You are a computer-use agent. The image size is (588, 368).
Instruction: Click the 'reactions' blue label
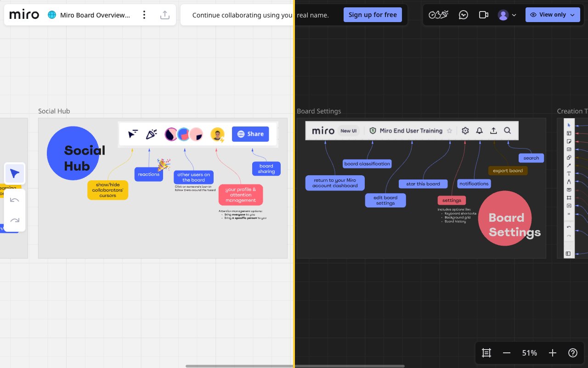(x=149, y=174)
